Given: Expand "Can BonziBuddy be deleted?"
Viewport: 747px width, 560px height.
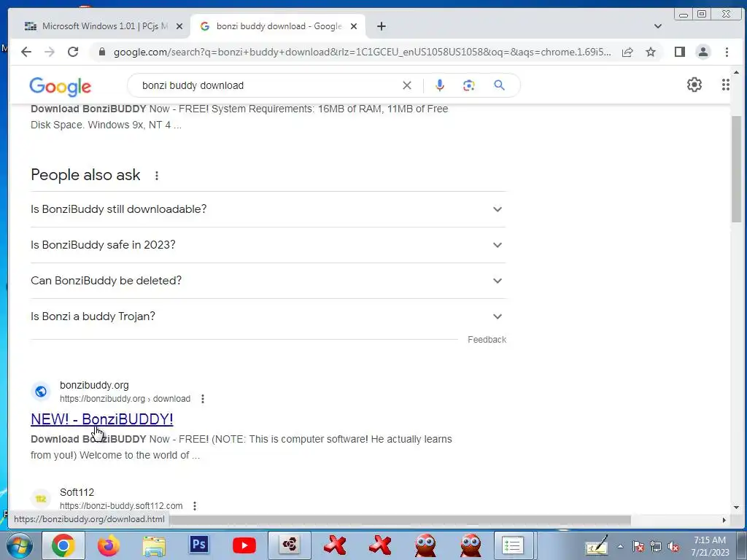Looking at the screenshot, I should click(268, 281).
